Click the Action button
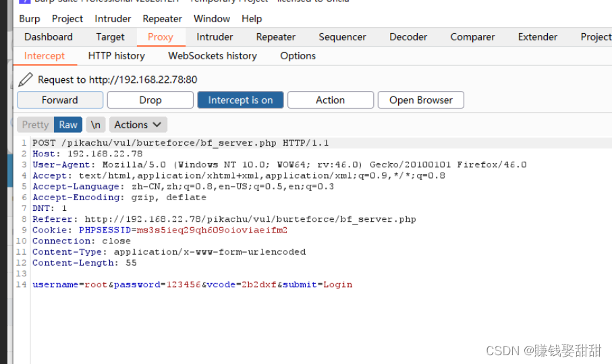Image resolution: width=612 pixels, height=364 pixels. click(331, 100)
